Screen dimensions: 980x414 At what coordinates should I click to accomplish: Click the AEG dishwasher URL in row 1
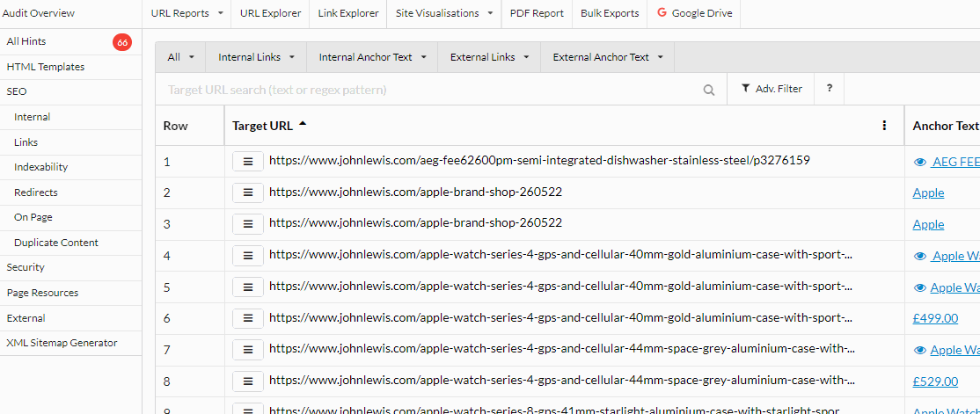point(539,161)
